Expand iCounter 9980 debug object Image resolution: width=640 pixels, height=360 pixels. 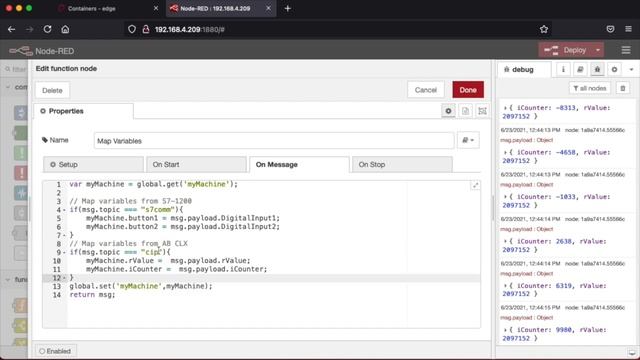click(505, 330)
